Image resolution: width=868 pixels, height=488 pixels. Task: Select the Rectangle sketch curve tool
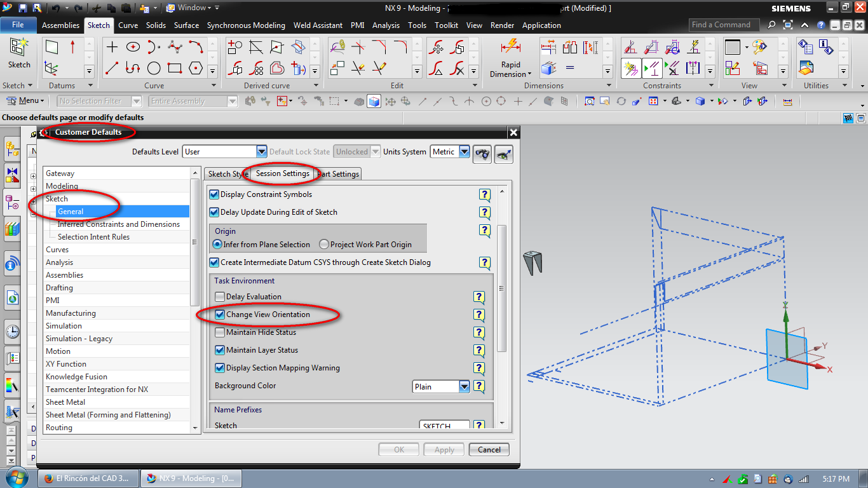(x=175, y=68)
